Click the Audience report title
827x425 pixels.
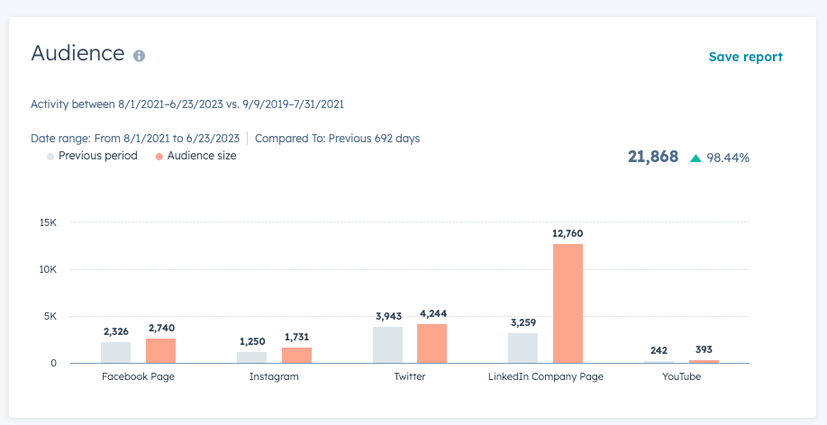coord(77,53)
